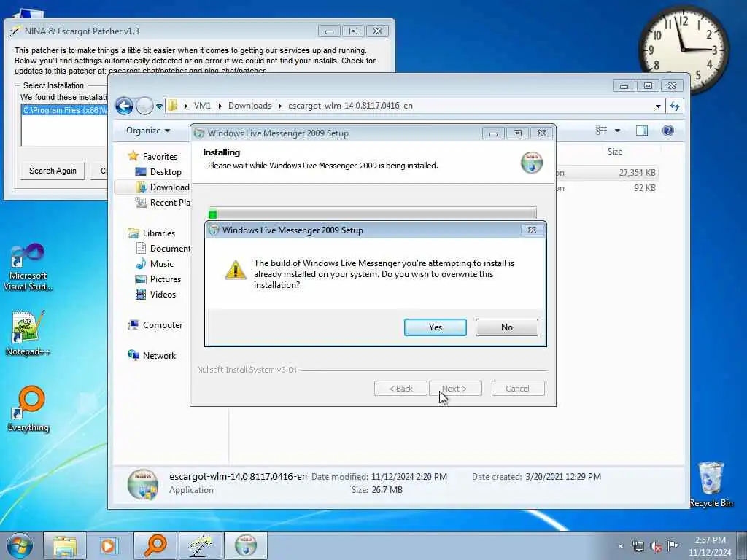Select the C:\Program Files (x86) installation entry
747x560 pixels.
click(x=65, y=110)
